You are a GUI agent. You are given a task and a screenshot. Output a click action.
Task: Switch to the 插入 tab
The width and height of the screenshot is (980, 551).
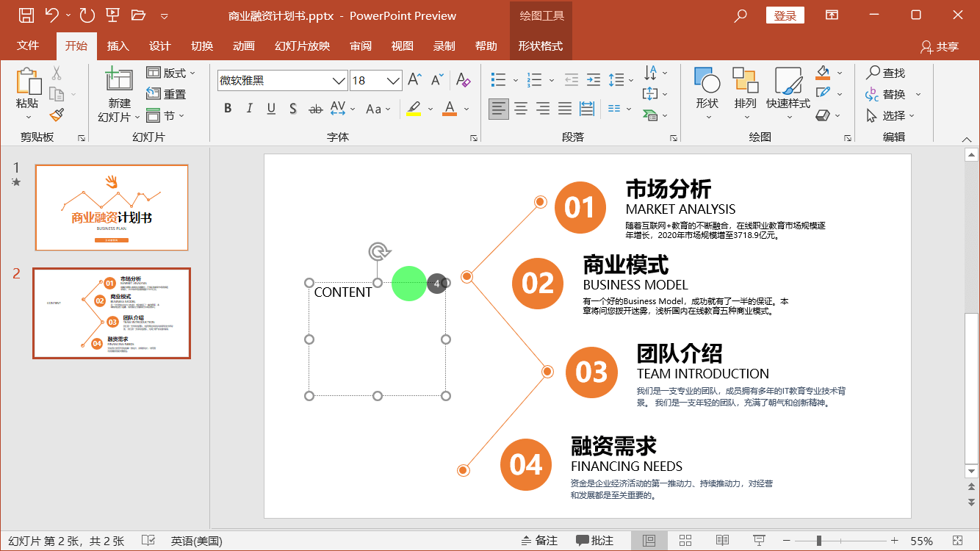[118, 46]
